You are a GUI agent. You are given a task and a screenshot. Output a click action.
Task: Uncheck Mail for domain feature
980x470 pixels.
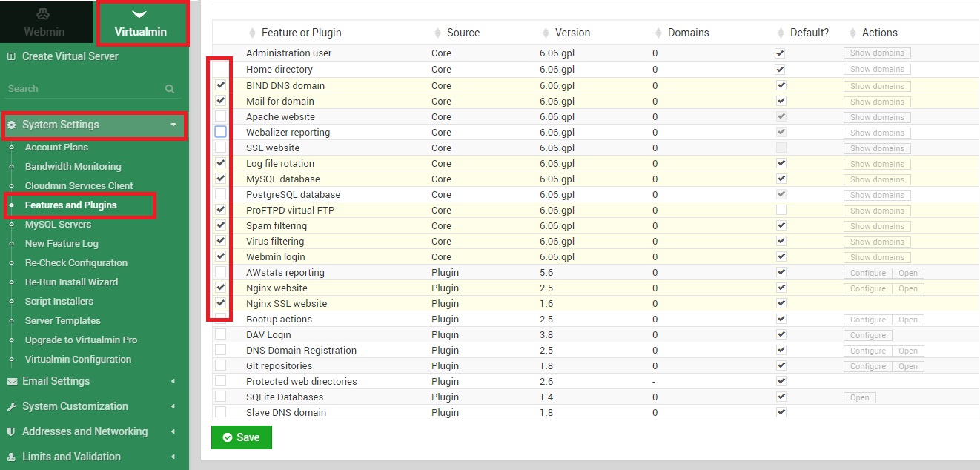[x=220, y=101]
